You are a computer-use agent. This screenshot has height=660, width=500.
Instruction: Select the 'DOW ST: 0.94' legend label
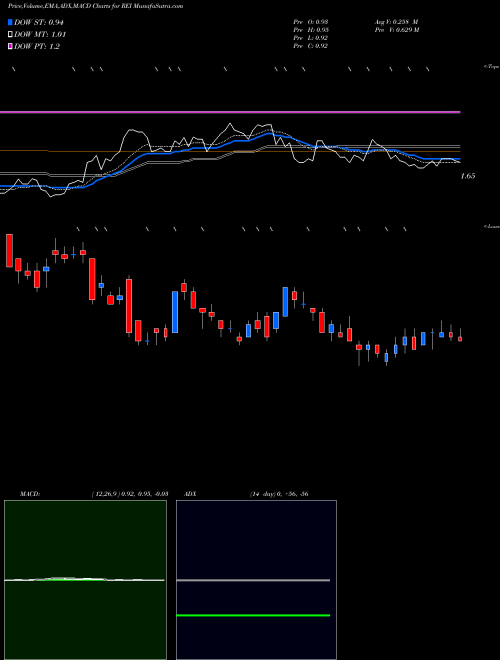(x=39, y=22)
